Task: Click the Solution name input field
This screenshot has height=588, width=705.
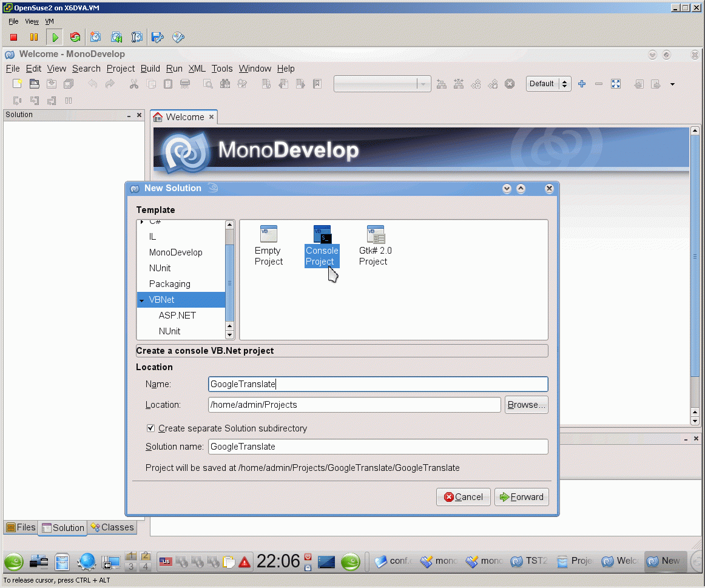Action: 378,447
